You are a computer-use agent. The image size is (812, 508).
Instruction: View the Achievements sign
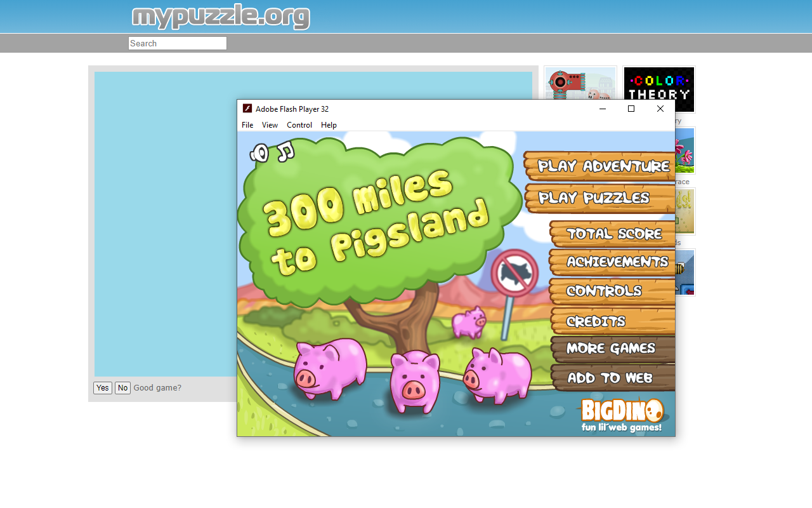(612, 262)
